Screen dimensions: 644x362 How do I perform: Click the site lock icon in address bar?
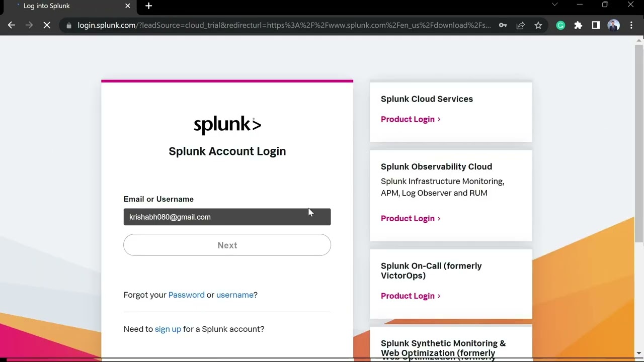(x=69, y=25)
